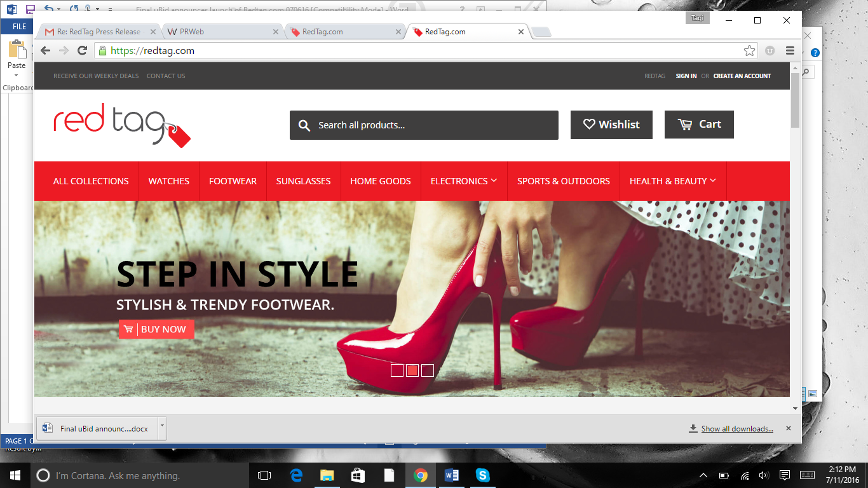Click Create an Account link
The width and height of the screenshot is (868, 488).
pos(742,76)
